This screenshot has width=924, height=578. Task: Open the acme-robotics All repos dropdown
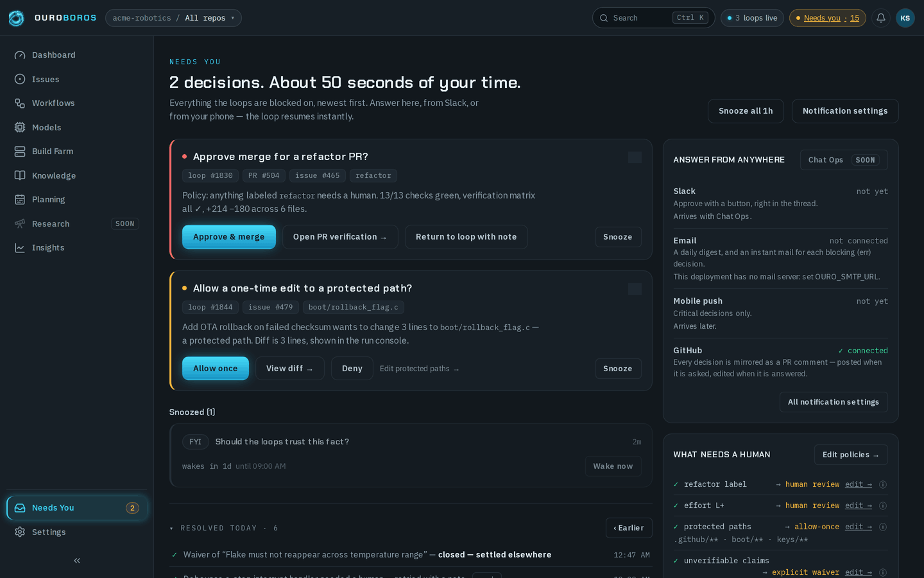pos(173,18)
